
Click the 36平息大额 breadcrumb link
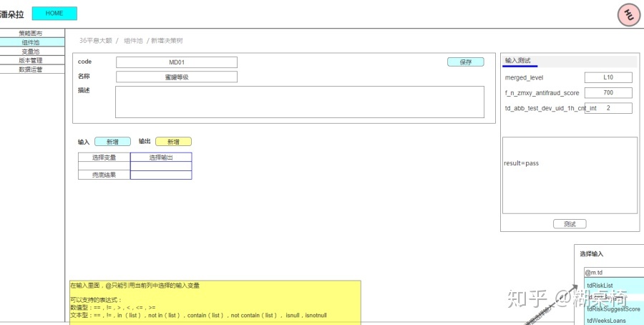(95, 41)
